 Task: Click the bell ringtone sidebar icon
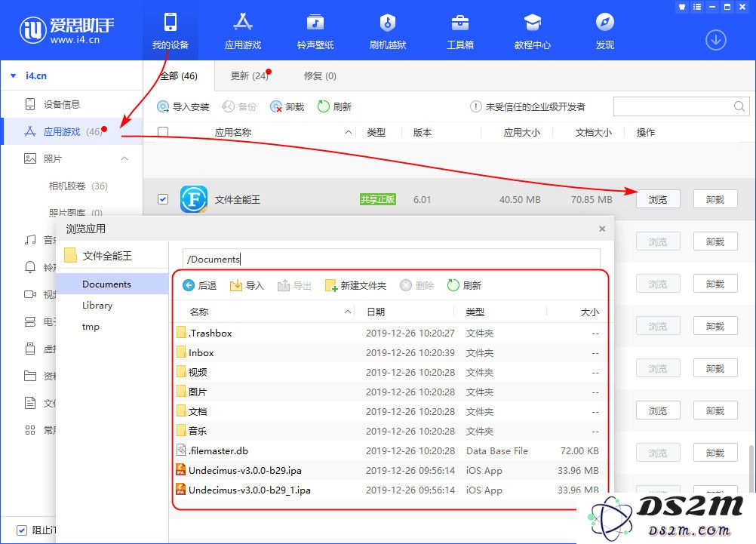[x=30, y=266]
